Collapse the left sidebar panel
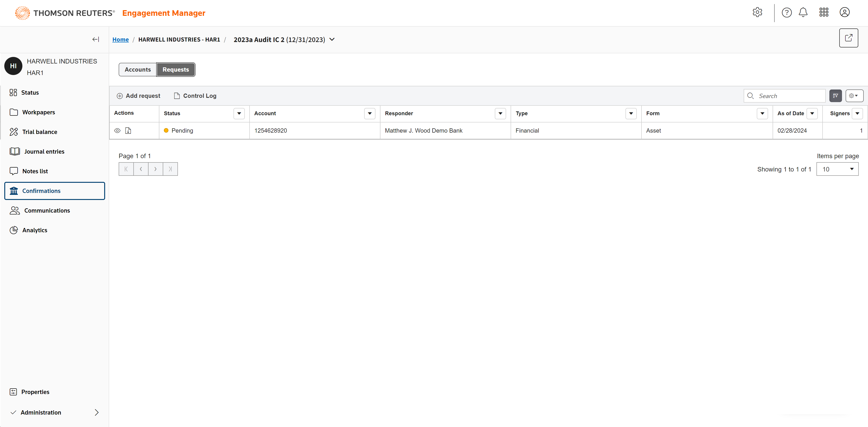This screenshot has height=427, width=868. point(96,39)
